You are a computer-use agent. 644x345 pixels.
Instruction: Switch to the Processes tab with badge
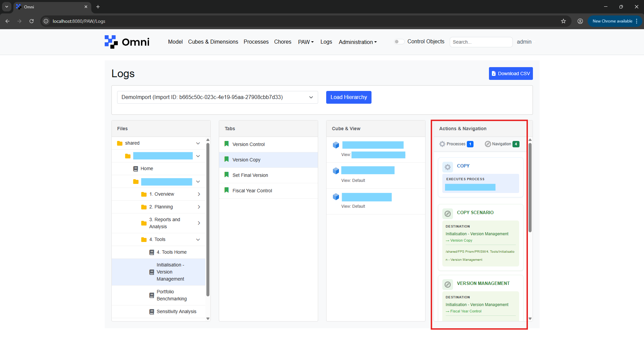[x=456, y=144]
